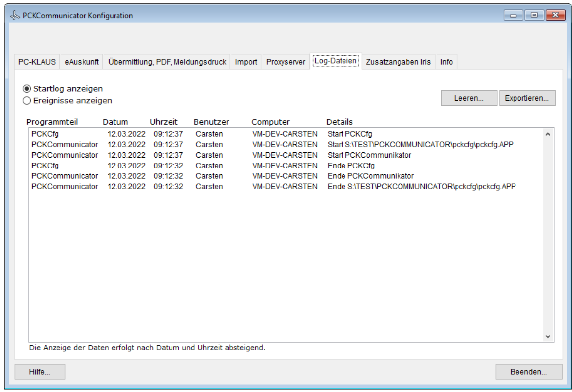Image resolution: width=572 pixels, height=392 pixels.
Task: Click the log list scroll down arrow
Action: (x=548, y=336)
